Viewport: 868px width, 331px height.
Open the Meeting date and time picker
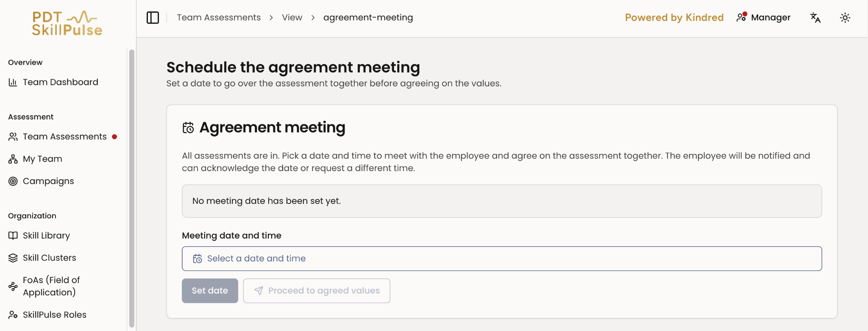502,259
